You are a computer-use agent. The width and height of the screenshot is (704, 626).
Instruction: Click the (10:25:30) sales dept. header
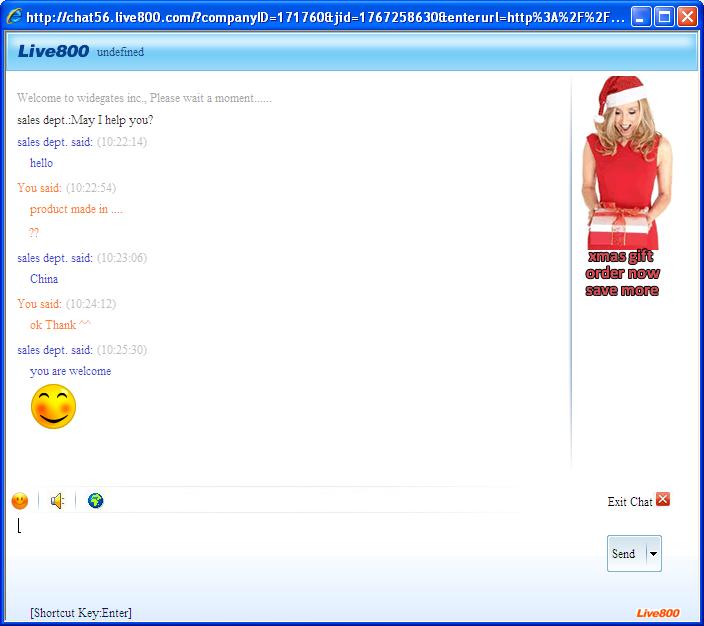(x=82, y=350)
